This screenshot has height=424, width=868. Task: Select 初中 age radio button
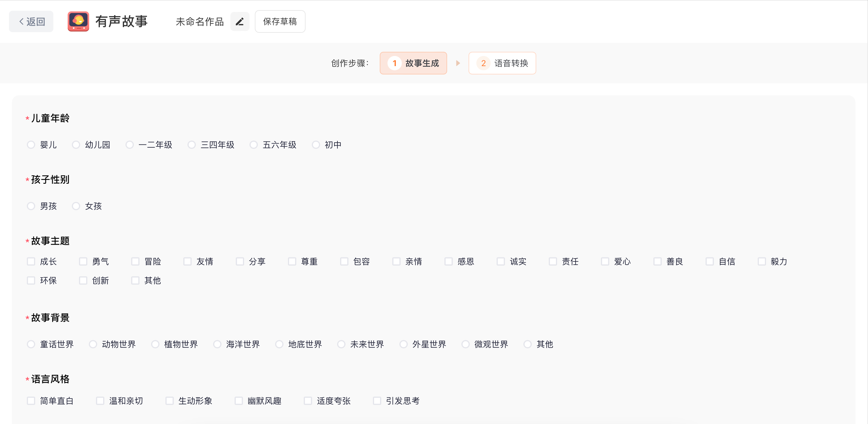coord(316,145)
